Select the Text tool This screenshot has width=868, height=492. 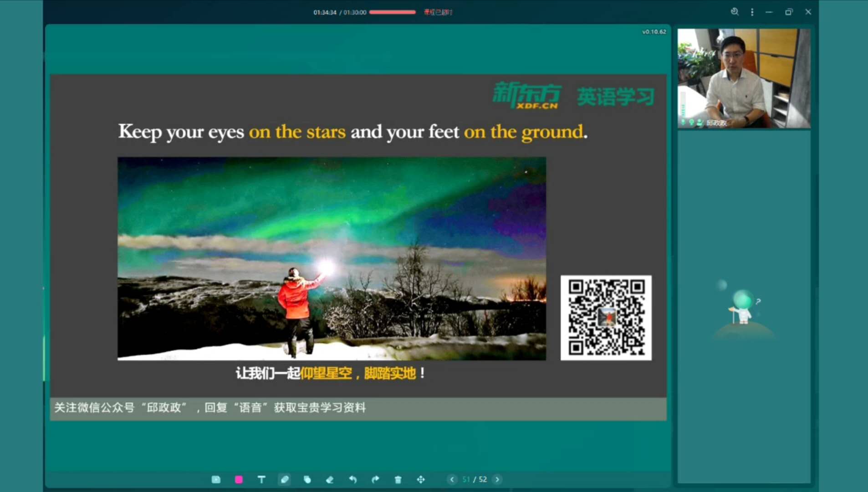(261, 479)
